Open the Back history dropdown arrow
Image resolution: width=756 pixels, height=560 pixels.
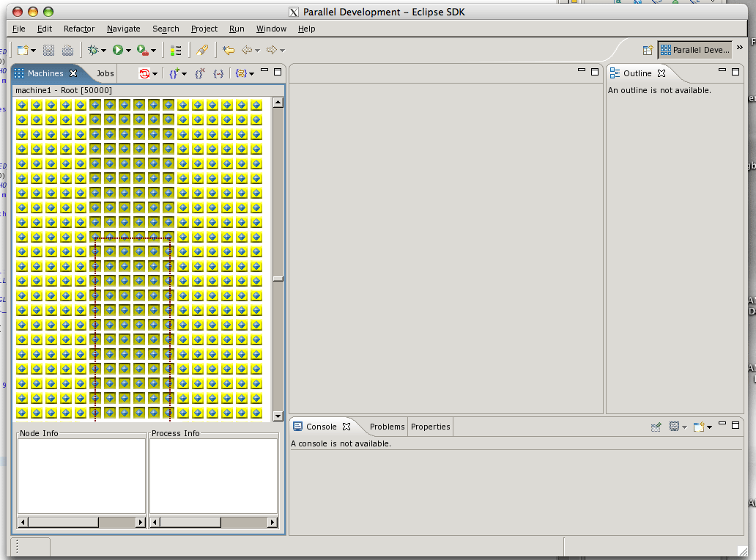point(257,51)
